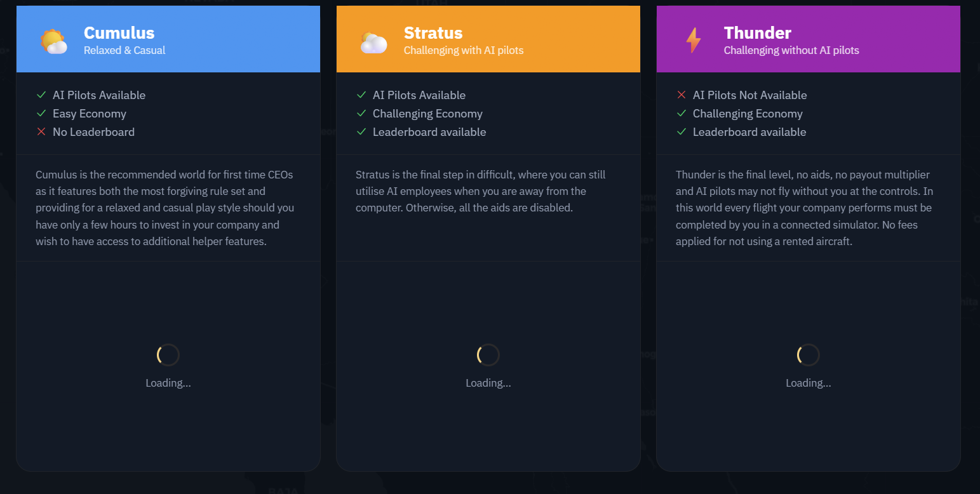Click the Stratus cloud icon

(373, 42)
